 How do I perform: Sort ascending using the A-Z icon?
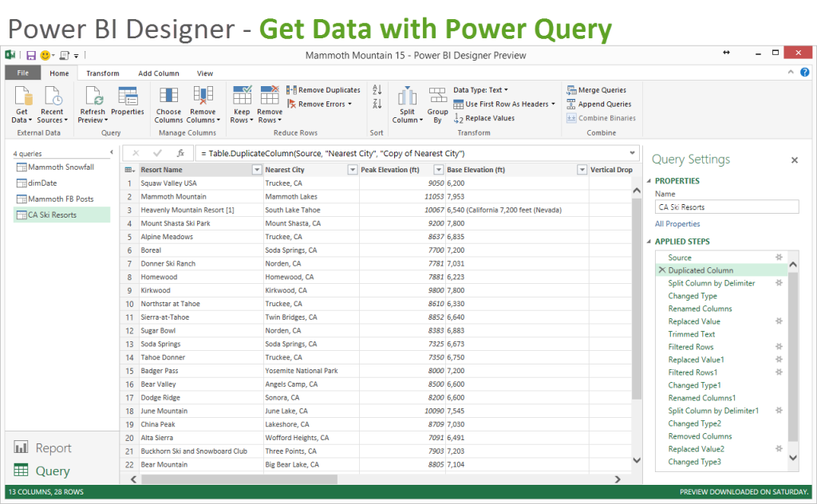(375, 88)
